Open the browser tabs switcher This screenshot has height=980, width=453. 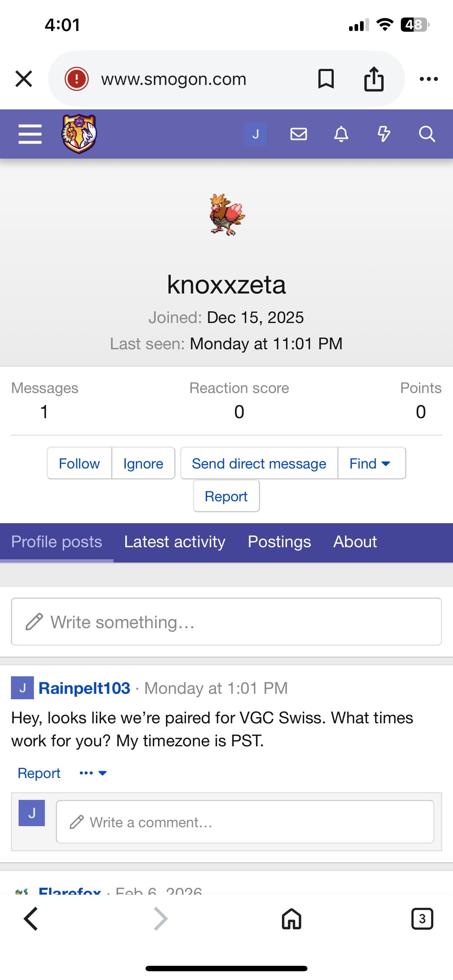(x=422, y=919)
